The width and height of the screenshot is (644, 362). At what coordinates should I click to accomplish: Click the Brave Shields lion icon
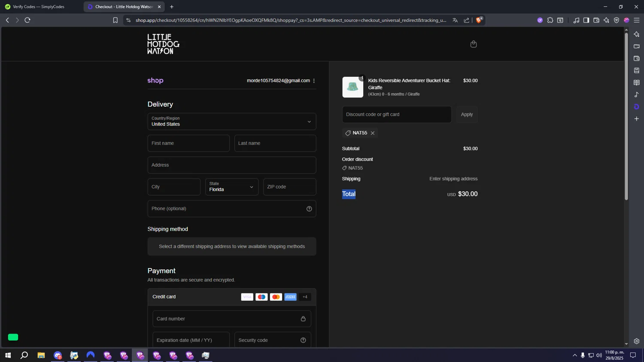pos(479,20)
